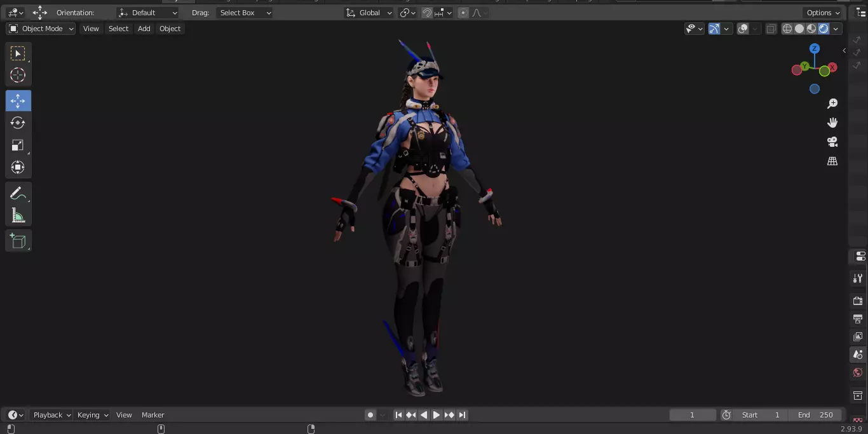Open viewport editor type dropdown
Image resolution: width=868 pixels, height=434 pixels.
click(15, 13)
